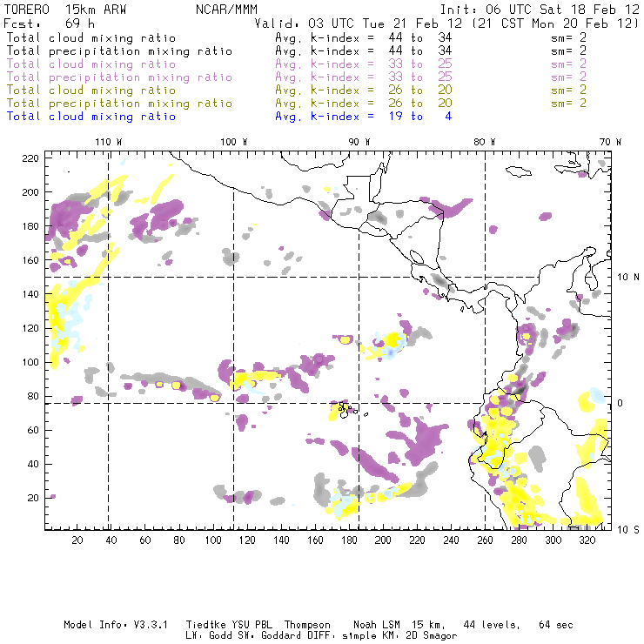Click the '60' tick on the vertical axis
Screen dimensions: 644x644
[33, 430]
